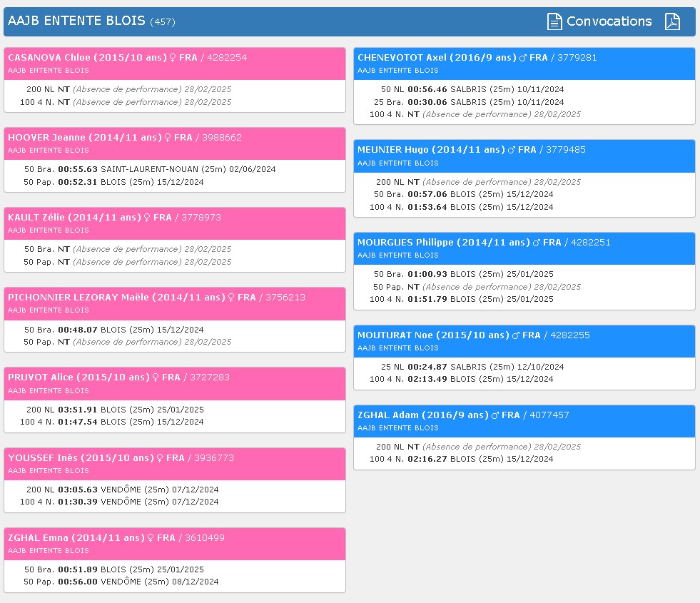Open PRUVOT Alice swimmer card header
The width and height of the screenshot is (700, 603).
(175, 384)
